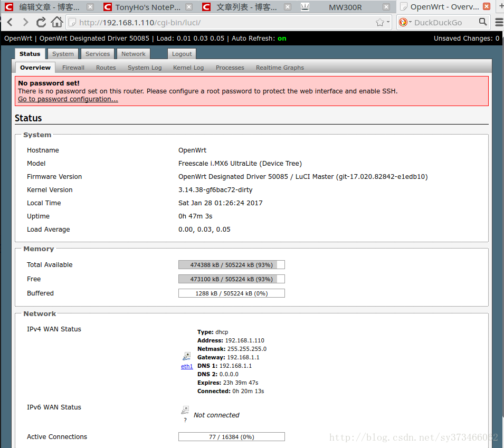The height and width of the screenshot is (448, 504).
Task: Open the System main menu tab
Action: pos(63,54)
